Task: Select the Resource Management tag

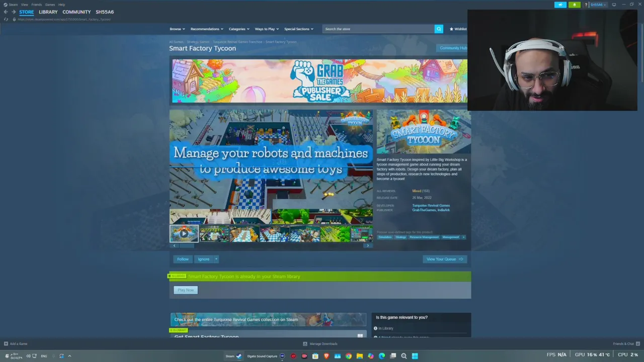Action: pos(424,237)
